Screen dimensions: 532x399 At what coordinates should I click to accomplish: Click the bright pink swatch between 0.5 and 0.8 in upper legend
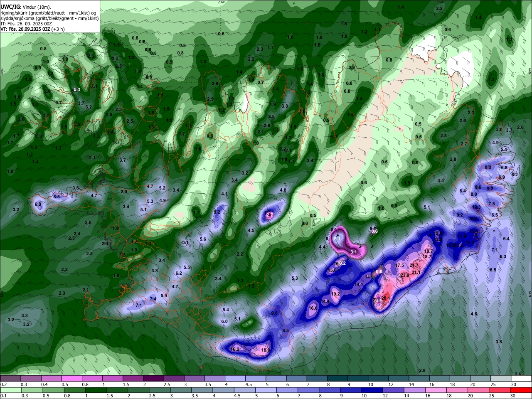click(71, 379)
